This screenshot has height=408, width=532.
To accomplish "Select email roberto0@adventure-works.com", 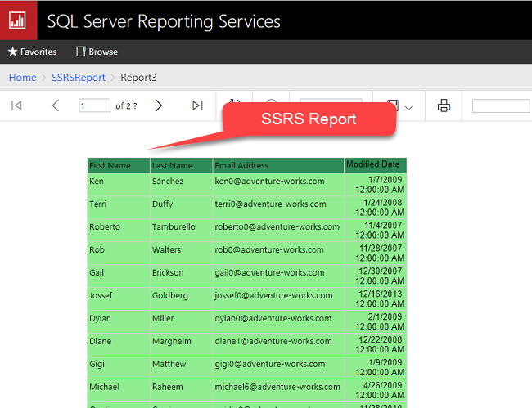I will [x=278, y=231].
